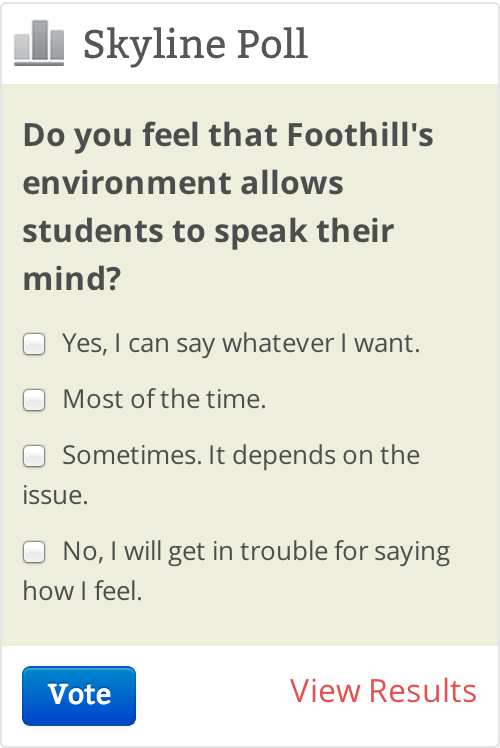Screen dimensions: 500x748
Task: Tick the 'No, I will get in trouble' checkbox
Action: [x=34, y=552]
